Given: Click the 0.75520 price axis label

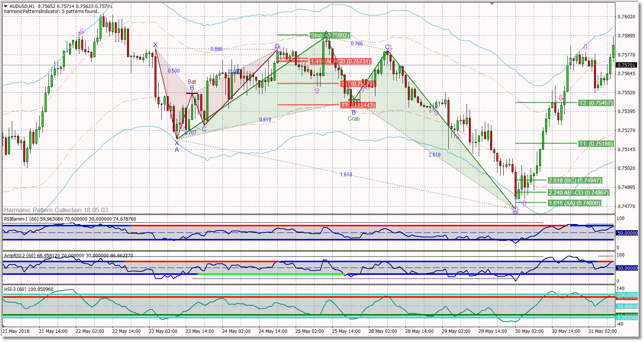Looking at the screenshot, I should [x=626, y=93].
